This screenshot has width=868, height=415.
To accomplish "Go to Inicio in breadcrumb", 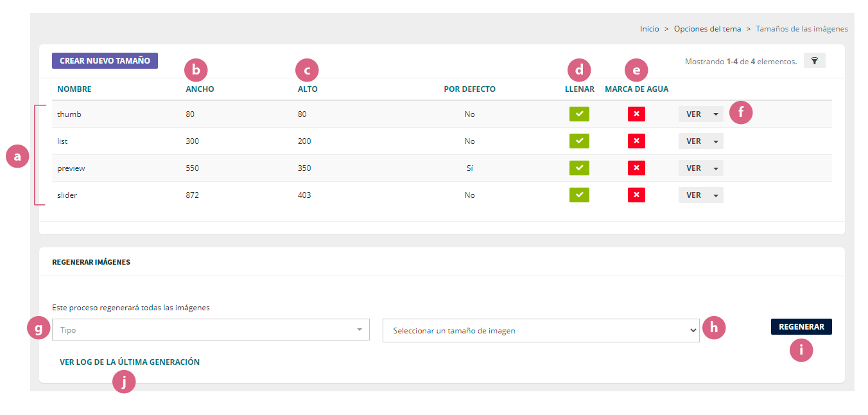I will coord(649,29).
